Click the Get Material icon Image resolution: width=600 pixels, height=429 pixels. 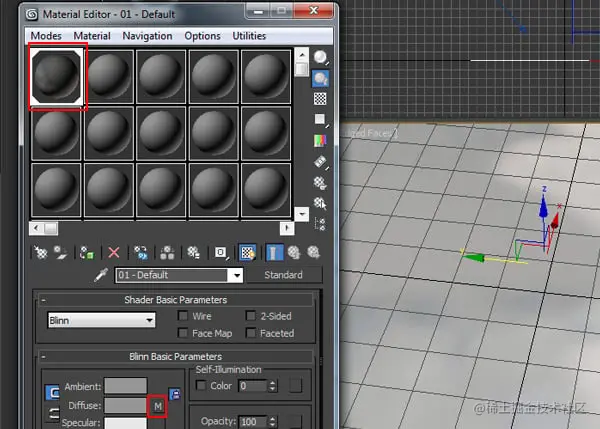(40, 253)
